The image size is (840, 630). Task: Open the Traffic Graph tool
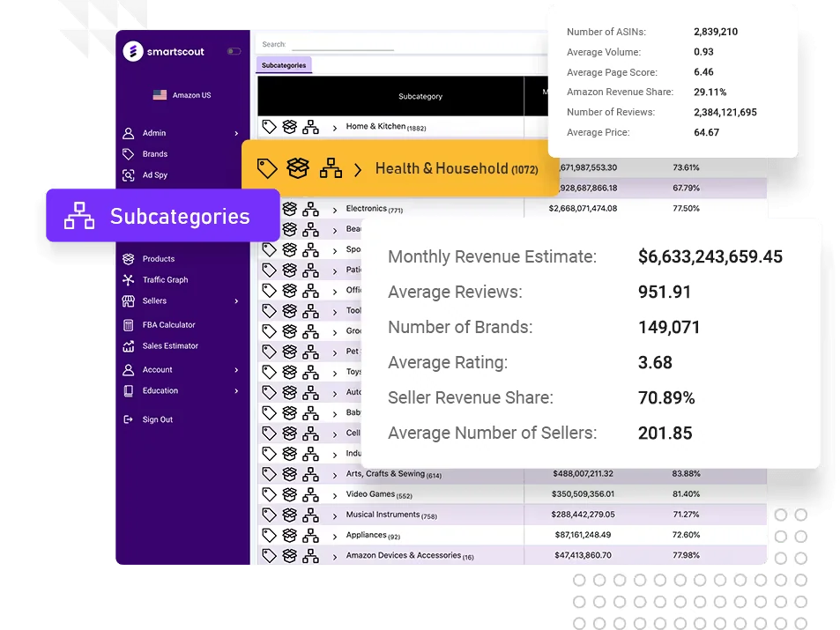pos(156,279)
